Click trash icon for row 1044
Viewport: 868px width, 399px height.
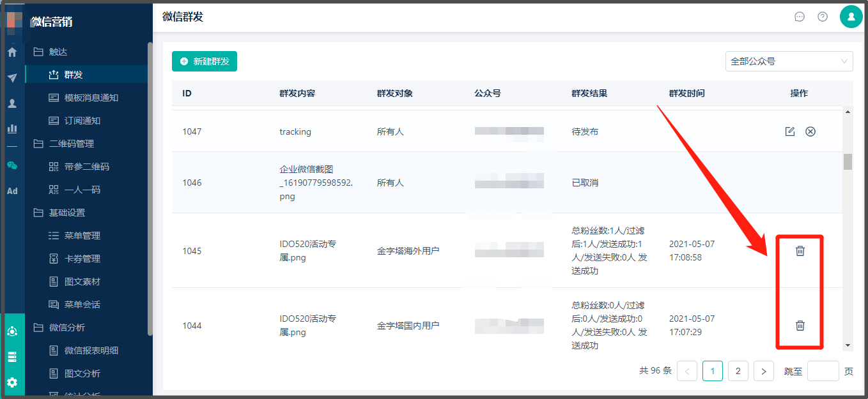click(800, 326)
